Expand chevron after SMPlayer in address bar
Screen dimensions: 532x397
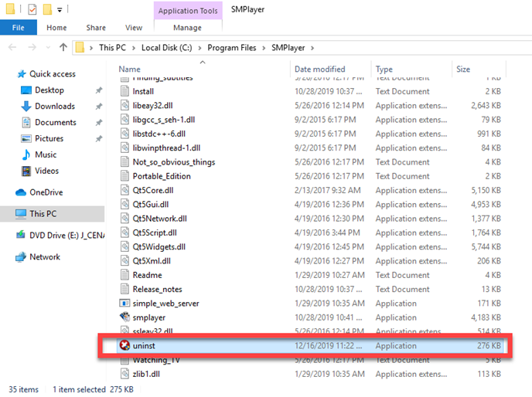312,48
